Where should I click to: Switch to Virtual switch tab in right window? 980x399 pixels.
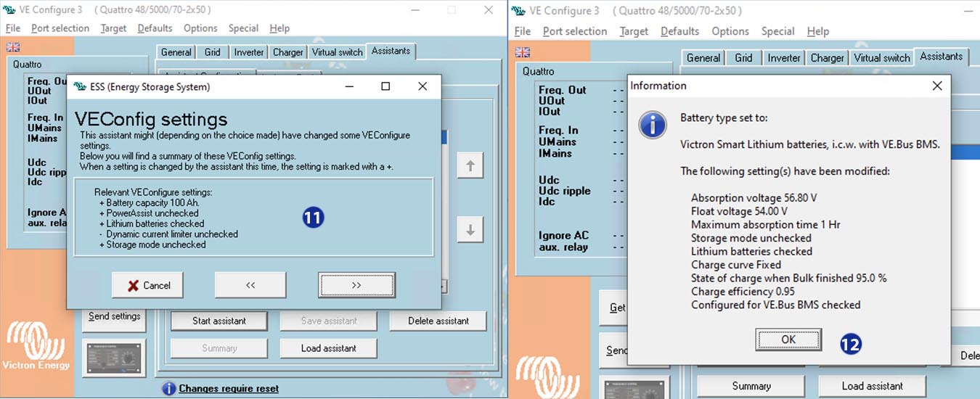(882, 58)
